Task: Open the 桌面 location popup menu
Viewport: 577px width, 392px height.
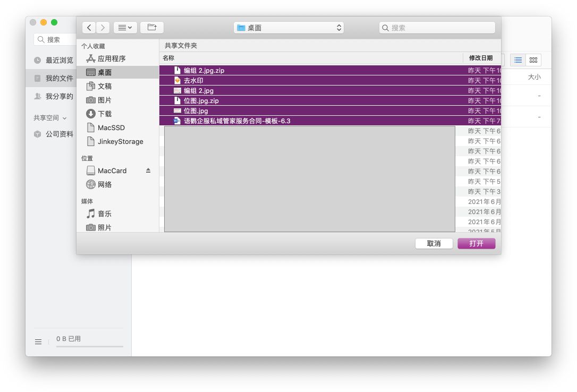Action: 288,28
